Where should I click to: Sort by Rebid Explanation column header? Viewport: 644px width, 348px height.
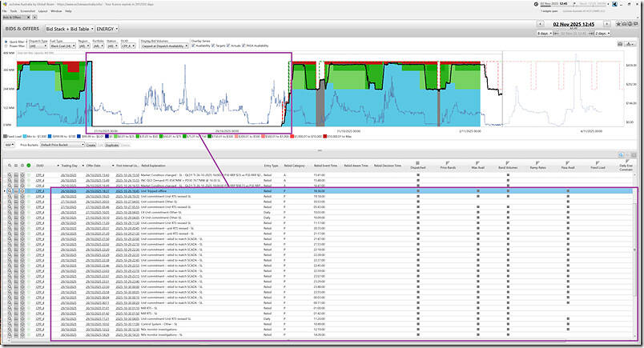tap(153, 166)
